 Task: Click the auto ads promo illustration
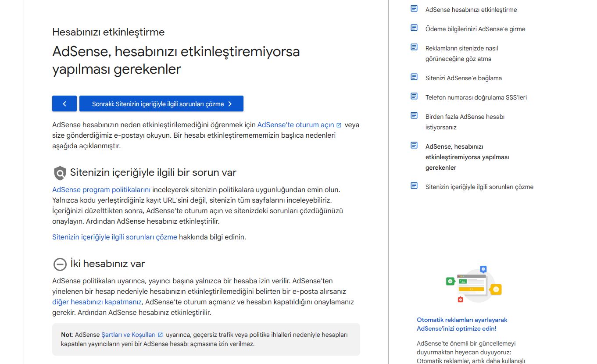[x=474, y=284]
